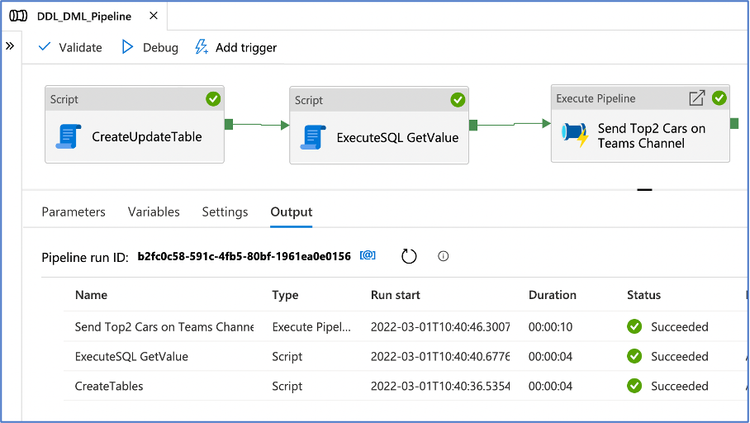Switch to the Parameters tab
The image size is (750, 423).
(73, 212)
